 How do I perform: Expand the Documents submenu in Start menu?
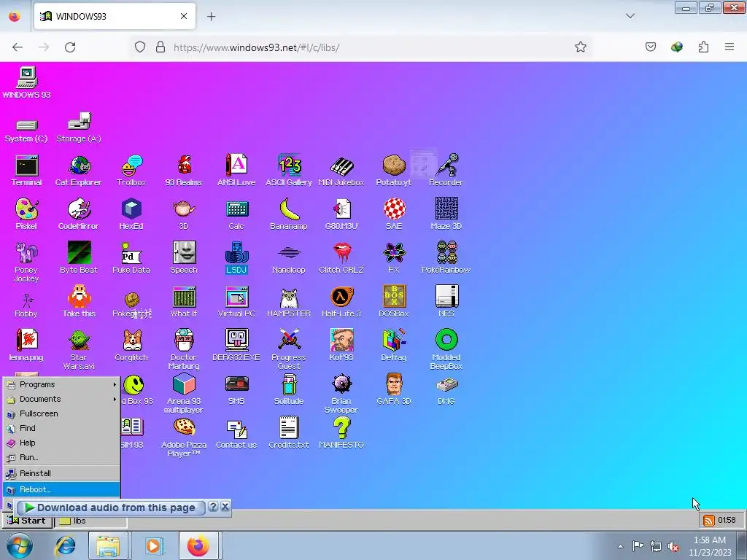click(x=61, y=399)
